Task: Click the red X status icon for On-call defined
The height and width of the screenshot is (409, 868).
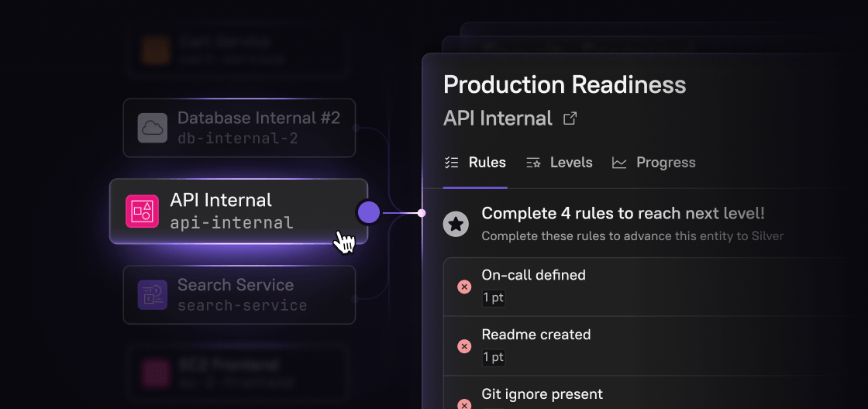Action: click(464, 287)
